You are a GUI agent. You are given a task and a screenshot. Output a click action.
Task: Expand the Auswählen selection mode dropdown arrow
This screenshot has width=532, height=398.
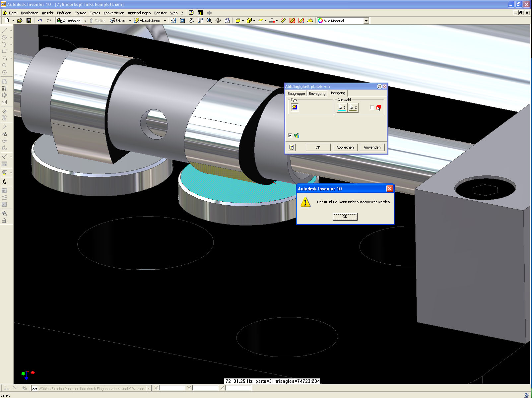tap(85, 21)
